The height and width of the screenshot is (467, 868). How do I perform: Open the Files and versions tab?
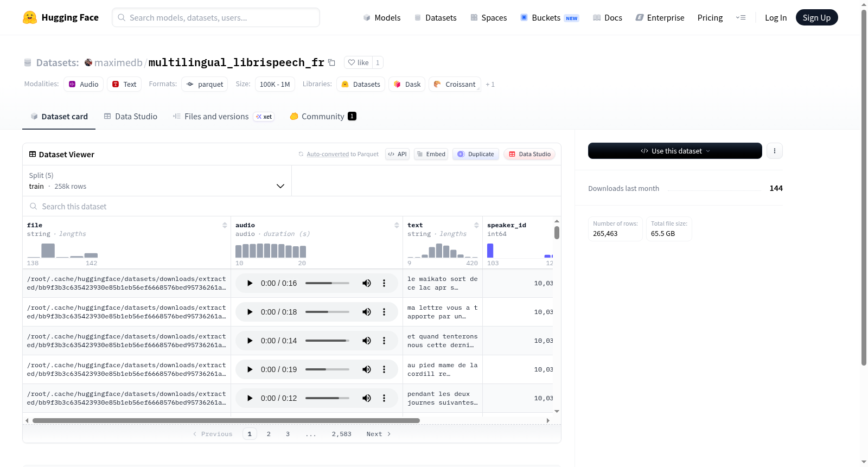(224, 116)
